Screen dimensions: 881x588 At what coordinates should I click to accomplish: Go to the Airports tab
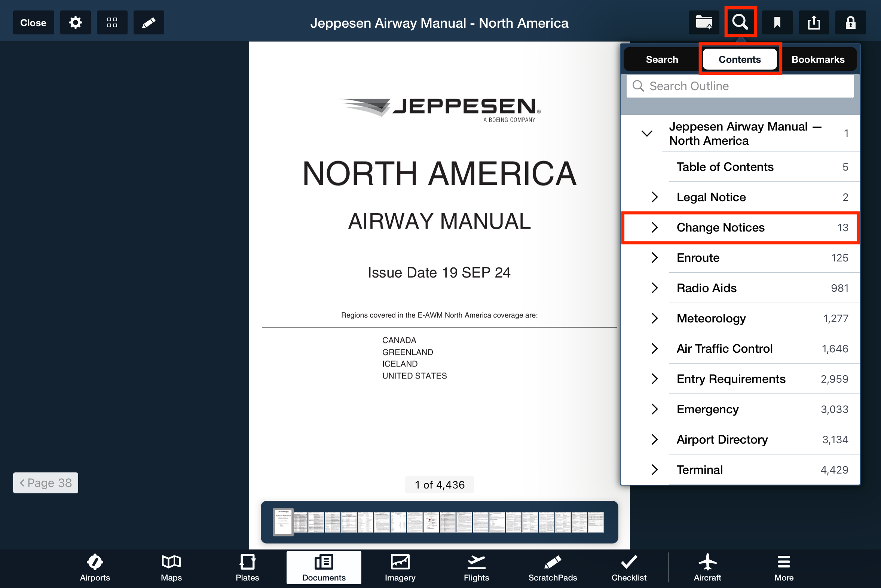pyautogui.click(x=95, y=568)
